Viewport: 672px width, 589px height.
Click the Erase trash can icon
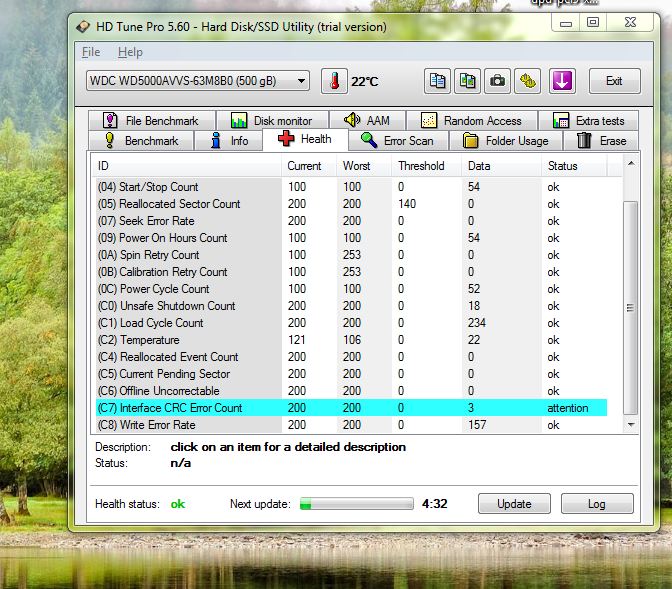tap(584, 140)
